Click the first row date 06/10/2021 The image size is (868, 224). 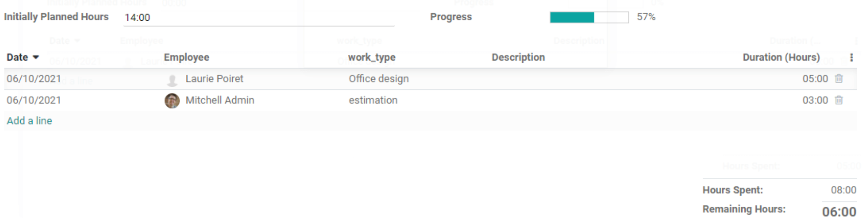(x=34, y=79)
